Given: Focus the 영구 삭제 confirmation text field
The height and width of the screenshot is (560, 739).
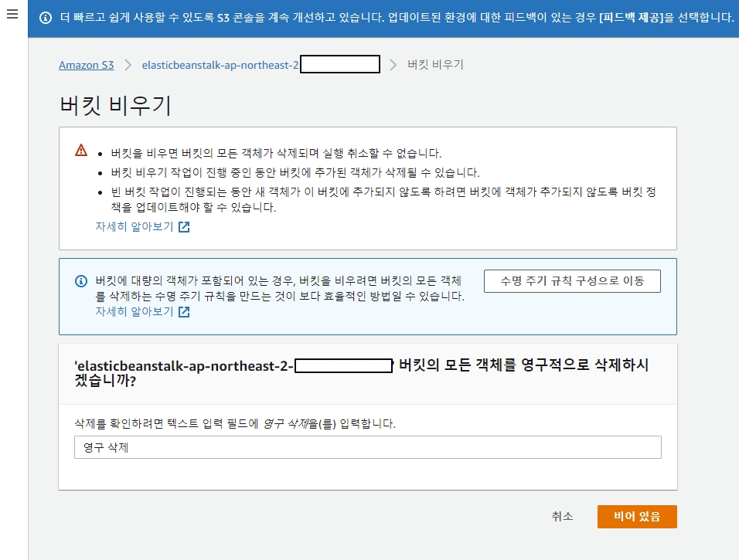Looking at the screenshot, I should click(368, 447).
